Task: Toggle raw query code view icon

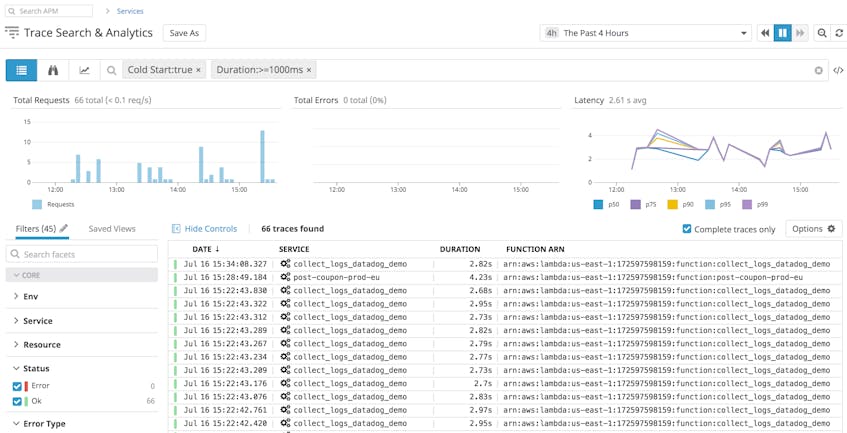Action: point(838,70)
